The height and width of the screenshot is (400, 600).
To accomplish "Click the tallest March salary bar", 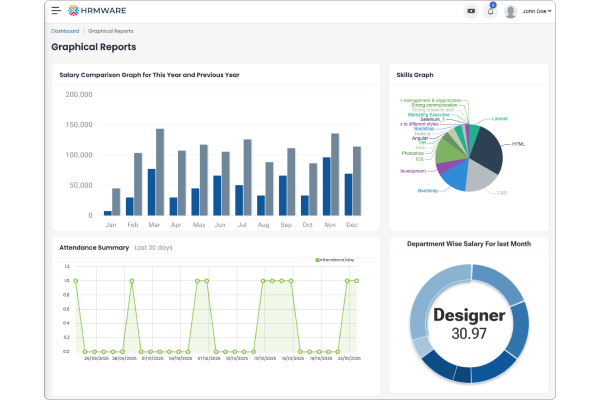I will pyautogui.click(x=160, y=172).
